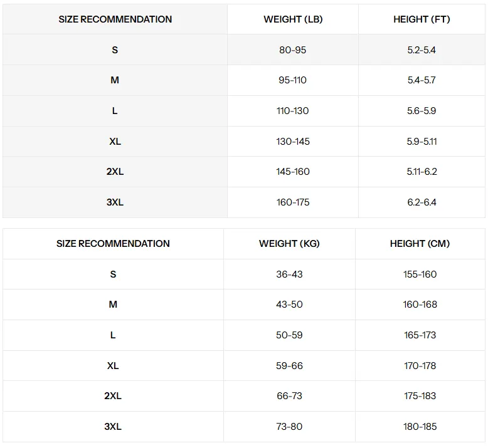Click the WEIGHT (LB) column header
488x448 pixels.
tap(293, 19)
